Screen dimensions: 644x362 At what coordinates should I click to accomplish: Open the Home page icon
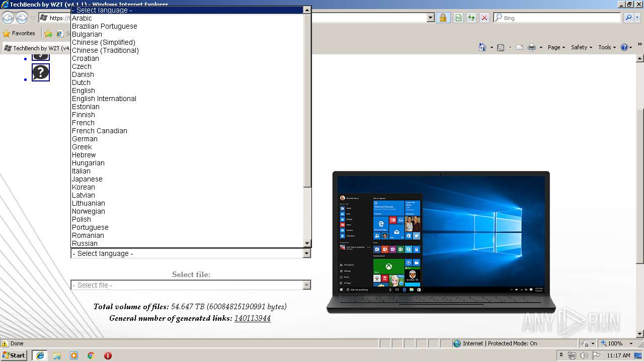482,47
